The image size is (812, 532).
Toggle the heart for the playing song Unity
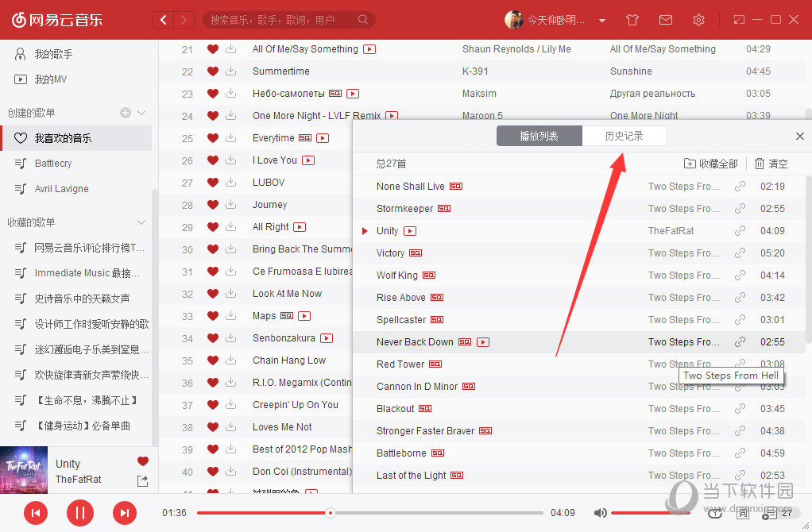(x=143, y=461)
